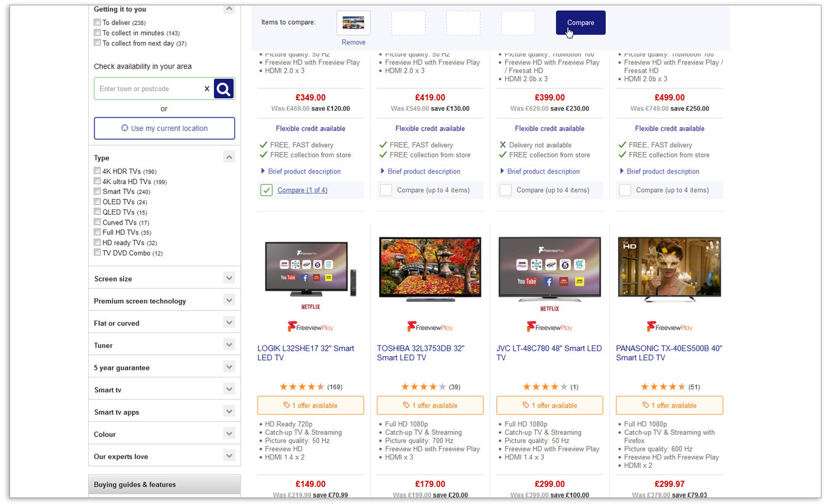Collapse the Type filter section
This screenshot has height=504, width=828.
coord(229,157)
